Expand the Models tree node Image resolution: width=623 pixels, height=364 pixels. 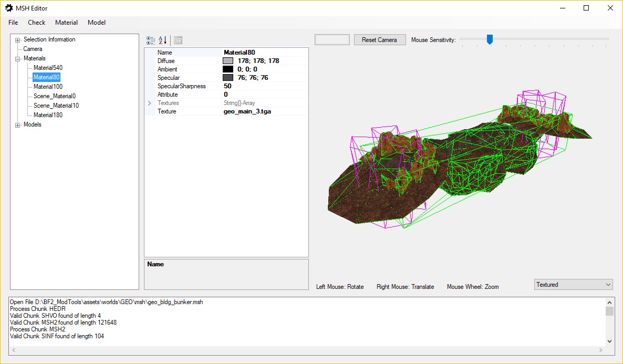click(x=17, y=125)
